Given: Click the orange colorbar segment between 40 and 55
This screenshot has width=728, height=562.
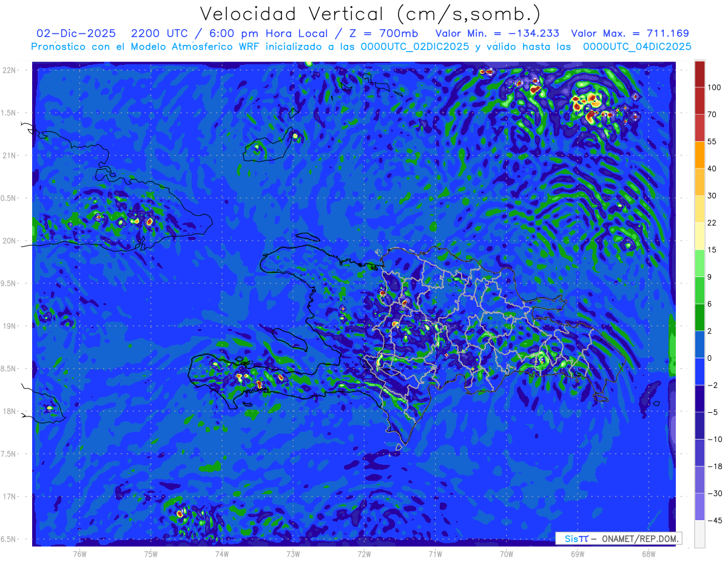Looking at the screenshot, I should tap(699, 155).
